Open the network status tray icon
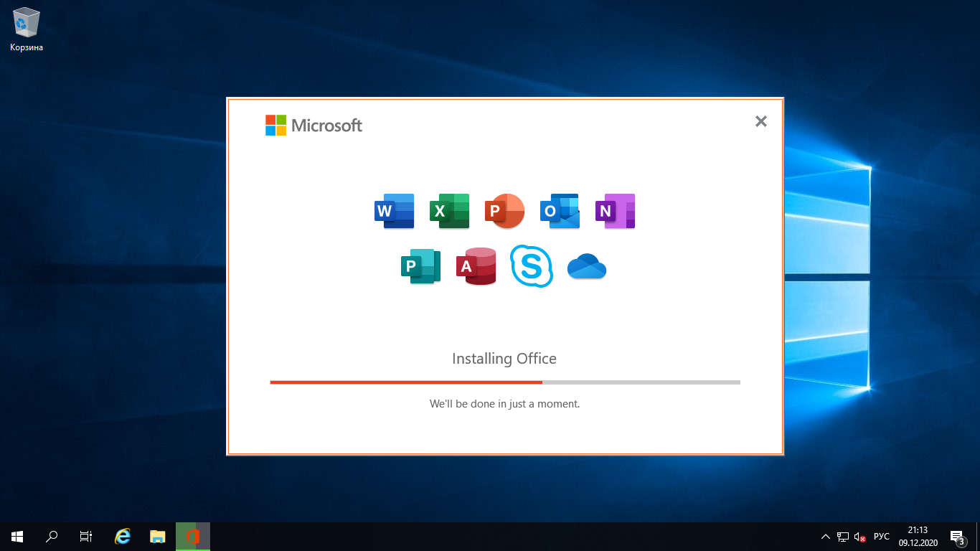The width and height of the screenshot is (980, 551). coord(843,537)
